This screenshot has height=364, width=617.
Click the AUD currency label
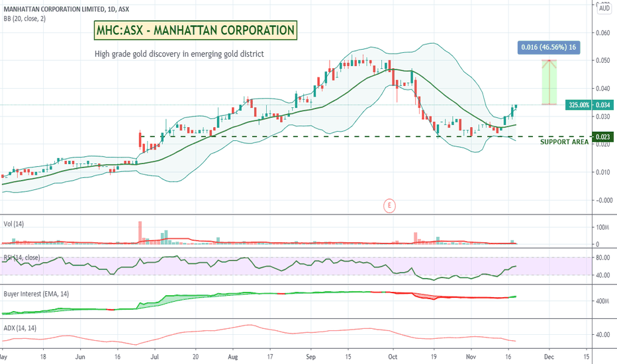[604, 8]
